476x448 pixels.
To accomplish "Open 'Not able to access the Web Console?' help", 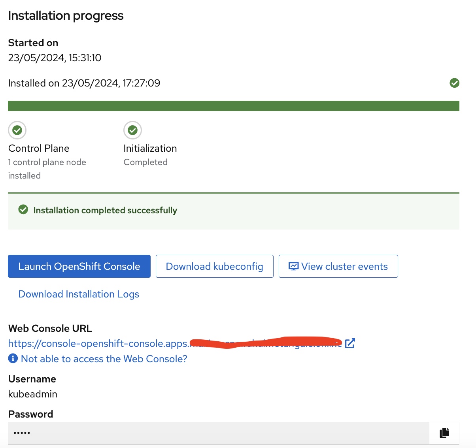I will point(104,359).
